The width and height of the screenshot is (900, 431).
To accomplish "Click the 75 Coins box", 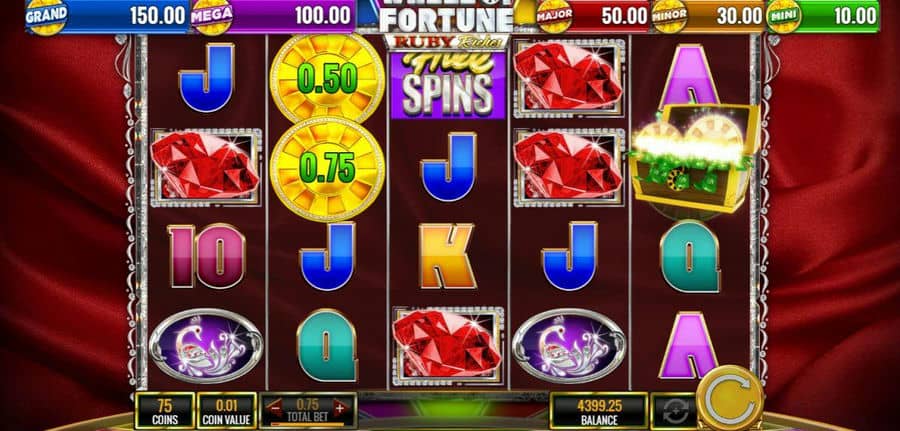I will click(165, 411).
